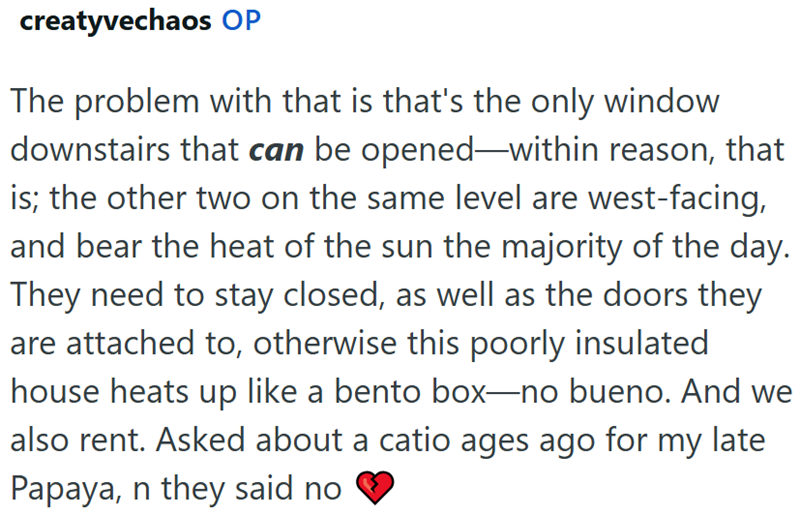Click the word 'otherwise'
This screenshot has width=800, height=516.
[324, 342]
